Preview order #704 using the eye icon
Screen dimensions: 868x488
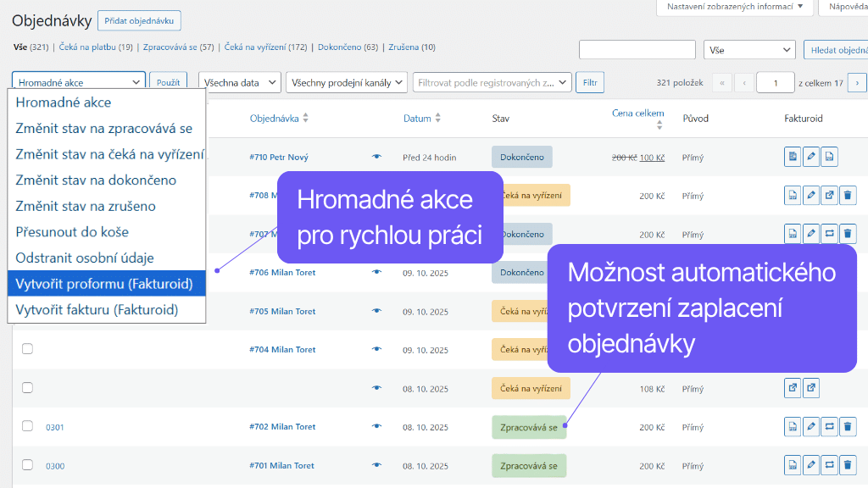(x=376, y=349)
